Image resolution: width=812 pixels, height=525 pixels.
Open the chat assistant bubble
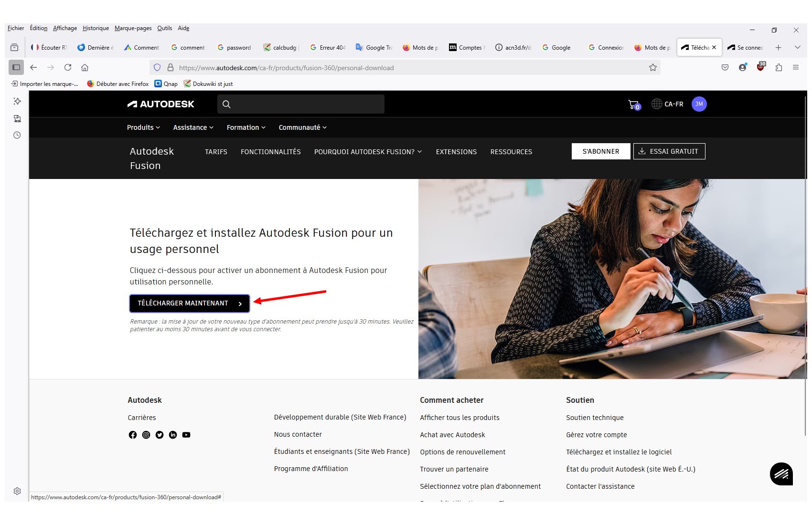coord(781,474)
